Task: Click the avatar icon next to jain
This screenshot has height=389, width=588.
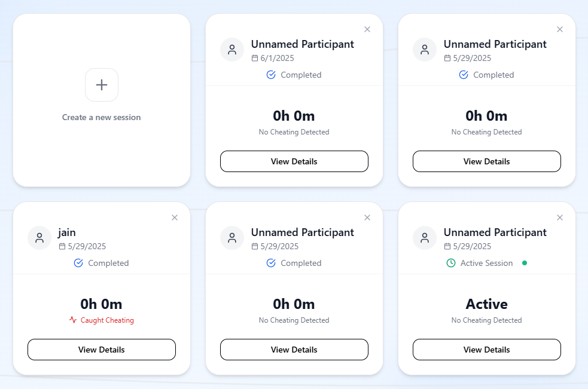Action: 39,238
